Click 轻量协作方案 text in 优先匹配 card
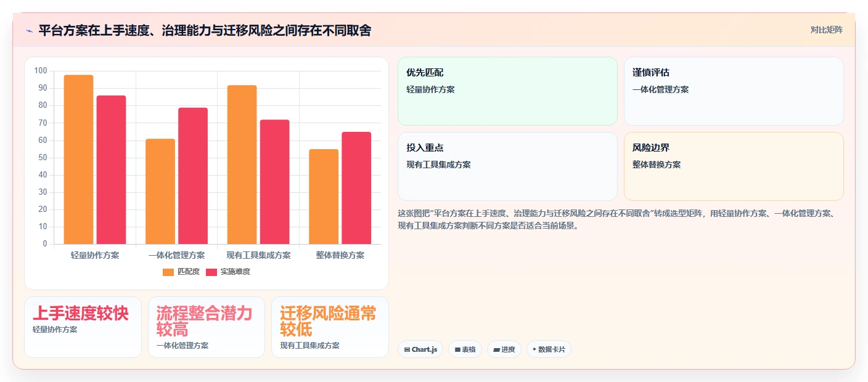This screenshot has width=868, height=382. [x=430, y=89]
